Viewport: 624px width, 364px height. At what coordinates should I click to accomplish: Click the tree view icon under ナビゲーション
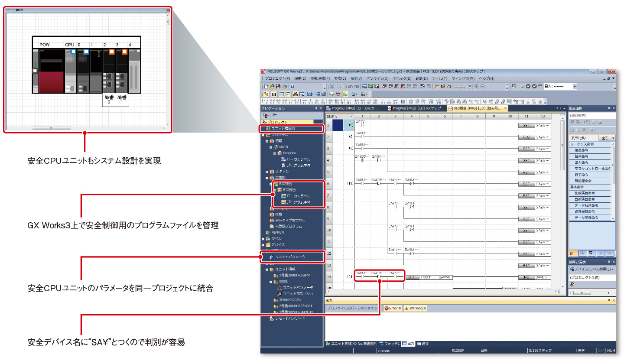coord(266,116)
